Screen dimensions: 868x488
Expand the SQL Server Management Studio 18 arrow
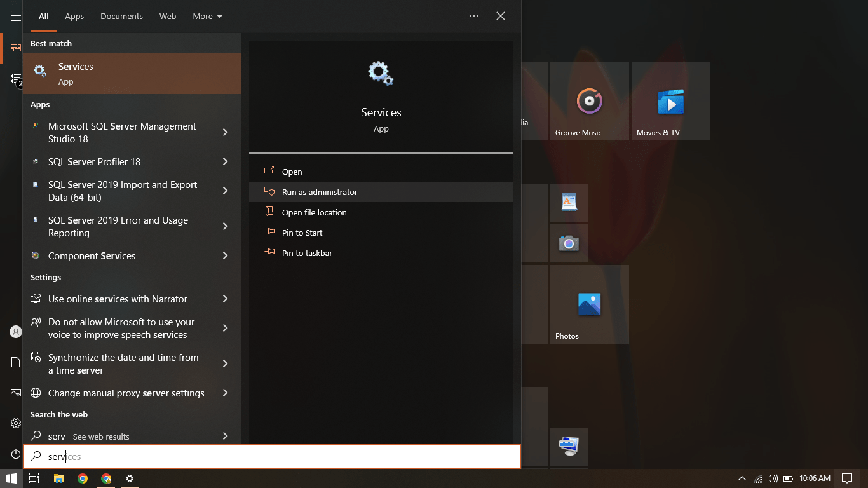click(225, 132)
